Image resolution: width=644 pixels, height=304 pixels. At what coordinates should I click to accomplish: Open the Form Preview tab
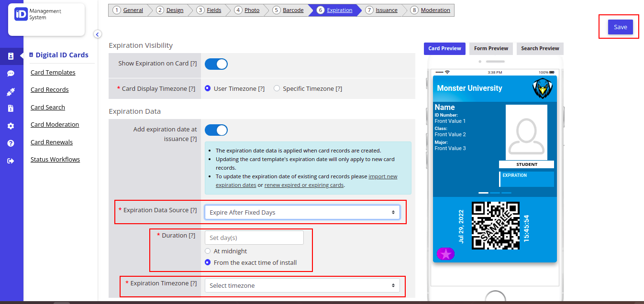click(491, 48)
